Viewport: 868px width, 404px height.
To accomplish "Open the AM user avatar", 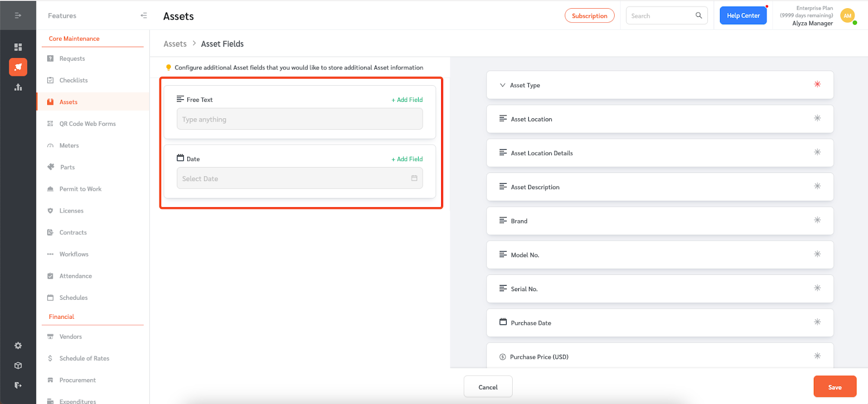I will (x=847, y=16).
